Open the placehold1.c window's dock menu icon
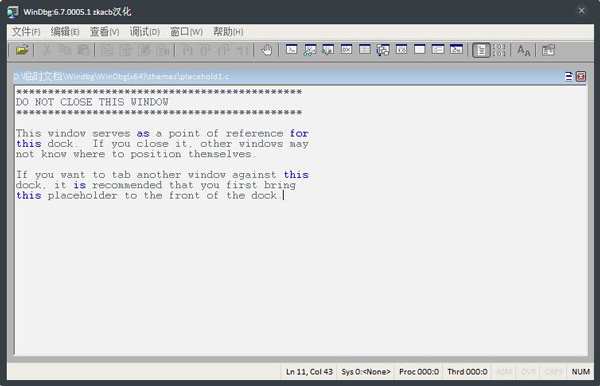Image resolution: width=600 pixels, height=386 pixels. [x=569, y=77]
